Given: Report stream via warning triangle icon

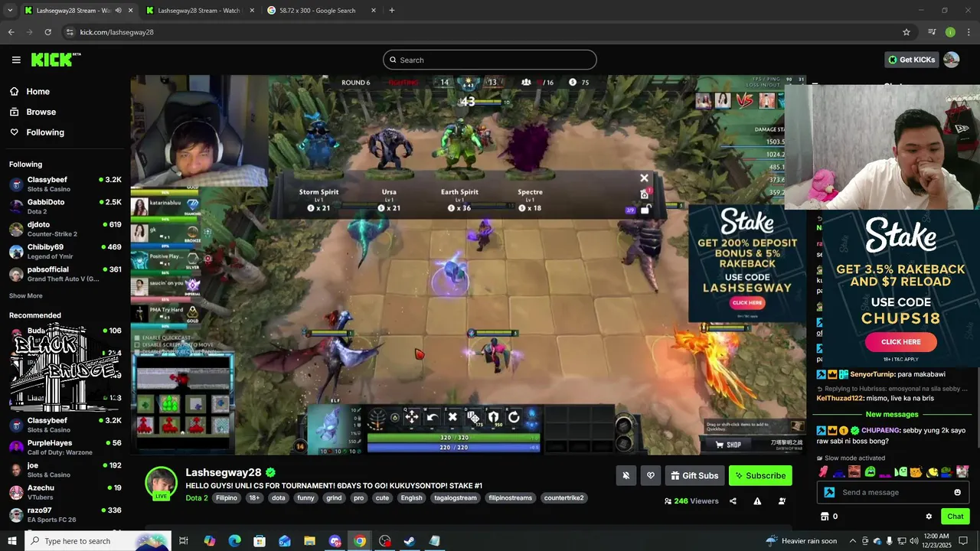Looking at the screenshot, I should [x=757, y=501].
